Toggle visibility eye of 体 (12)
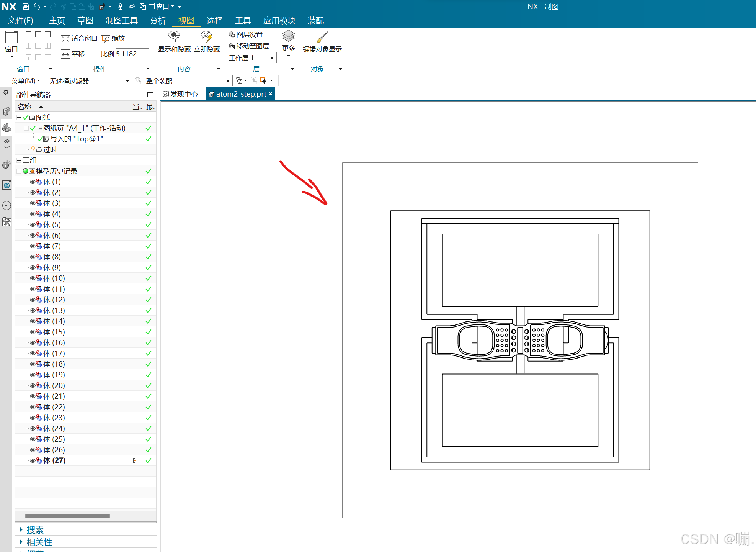 pyautogui.click(x=33, y=300)
